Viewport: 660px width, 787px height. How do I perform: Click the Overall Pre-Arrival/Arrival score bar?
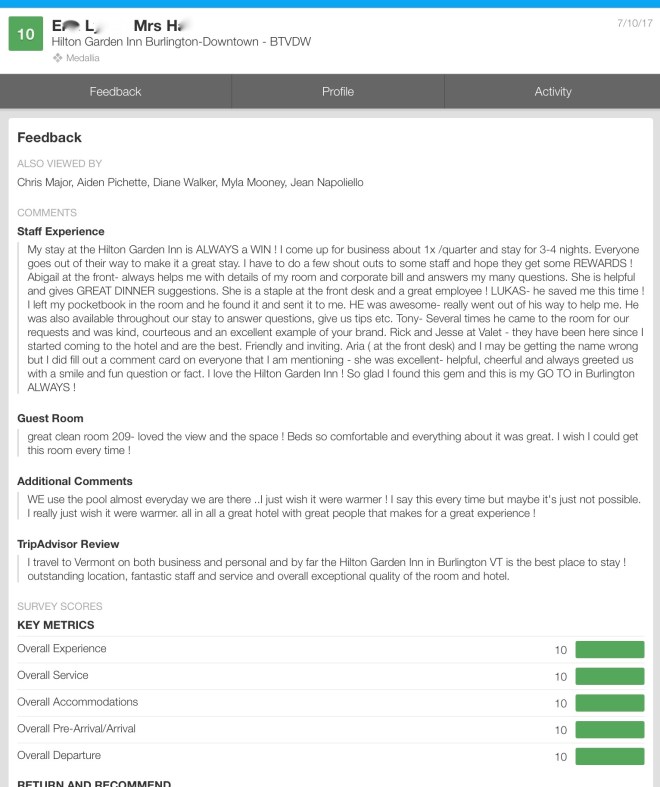pos(610,729)
